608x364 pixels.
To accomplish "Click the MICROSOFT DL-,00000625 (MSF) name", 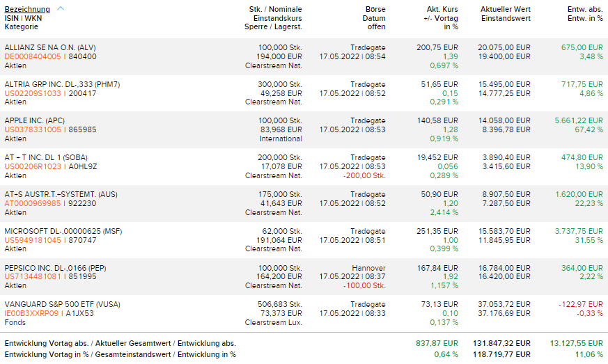I will click(x=62, y=231).
